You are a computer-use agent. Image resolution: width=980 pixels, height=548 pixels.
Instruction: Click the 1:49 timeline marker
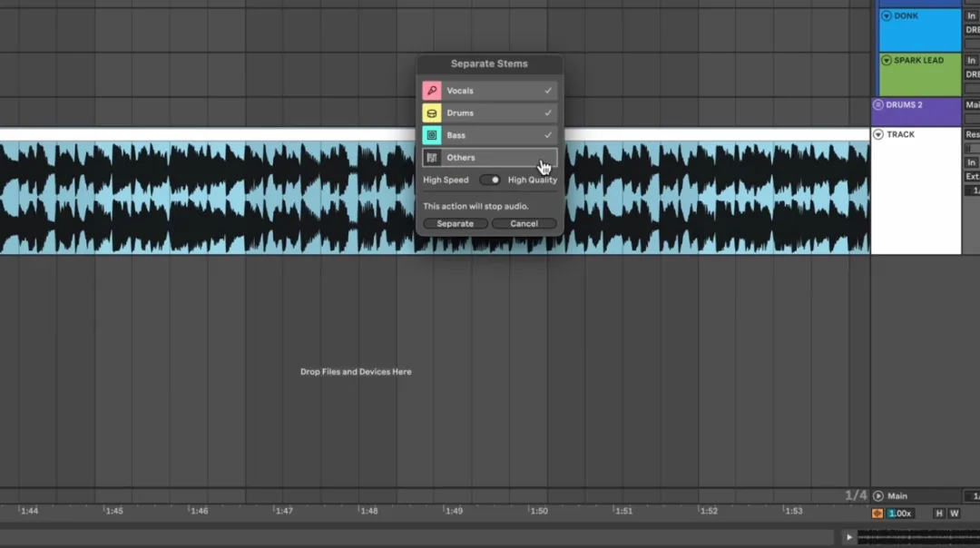click(x=454, y=511)
